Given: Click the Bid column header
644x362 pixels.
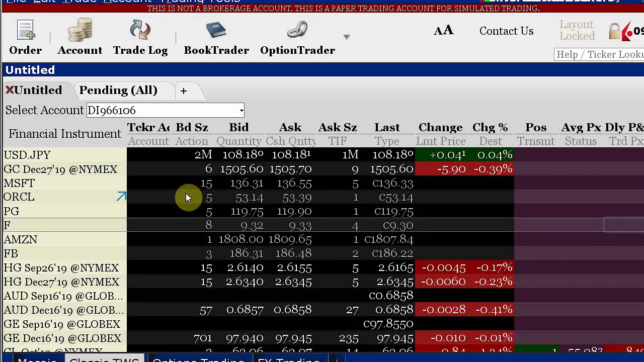Looking at the screenshot, I should [x=238, y=128].
